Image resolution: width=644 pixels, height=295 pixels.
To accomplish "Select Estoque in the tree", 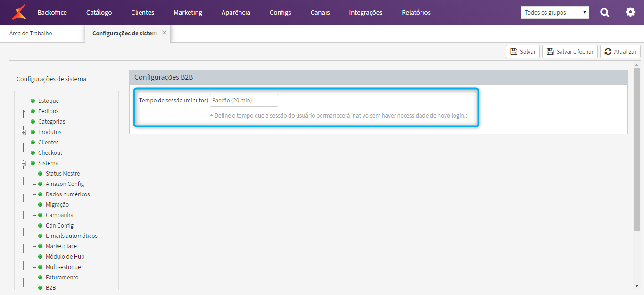I will [x=49, y=101].
